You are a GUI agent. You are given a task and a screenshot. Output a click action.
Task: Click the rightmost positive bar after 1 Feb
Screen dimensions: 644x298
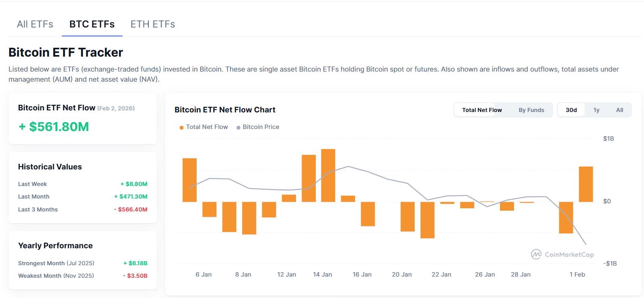coord(586,184)
